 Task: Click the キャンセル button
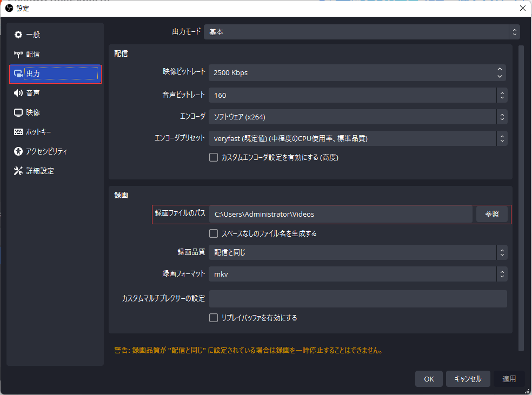point(468,379)
